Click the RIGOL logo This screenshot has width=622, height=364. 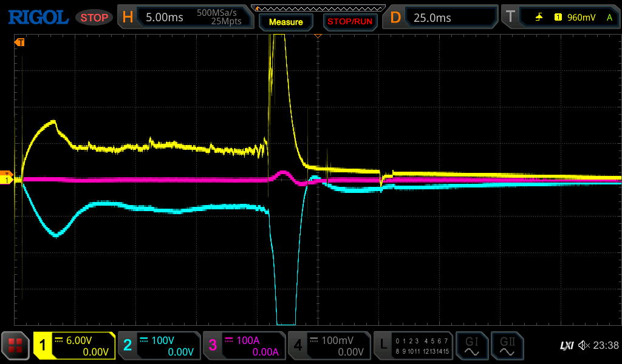38,18
